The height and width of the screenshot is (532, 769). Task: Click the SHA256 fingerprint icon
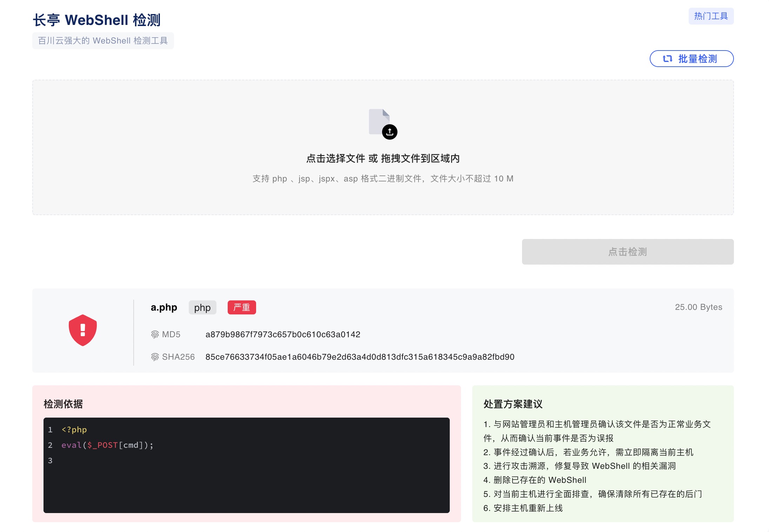tap(155, 357)
